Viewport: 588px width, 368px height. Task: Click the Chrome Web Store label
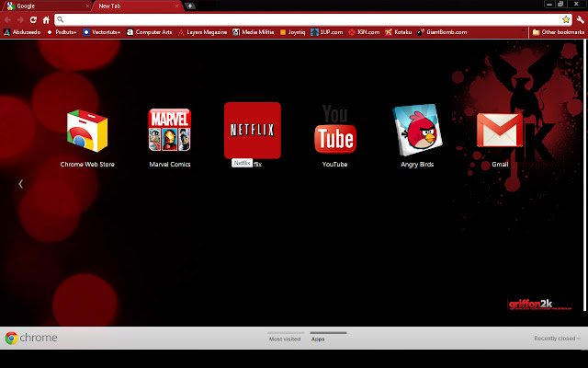[87, 164]
